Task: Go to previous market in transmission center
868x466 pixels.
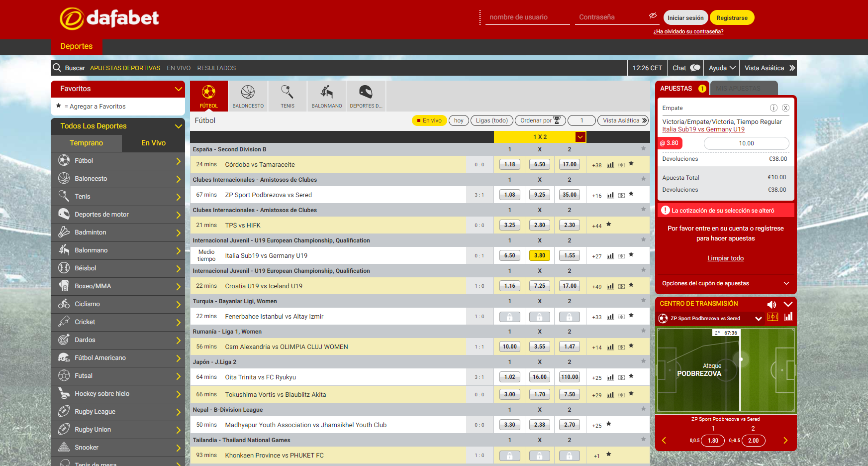Action: click(x=664, y=440)
